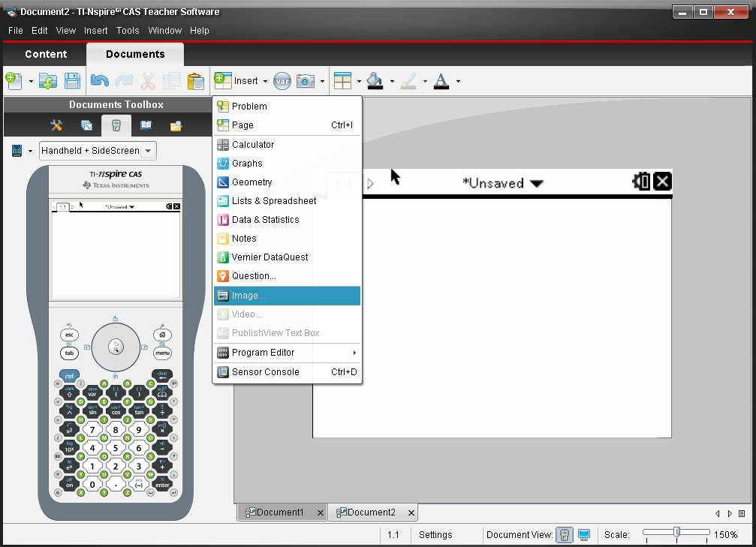Insert Lists & Spreadsheet application
Viewport: 756px width, 547px height.
(x=287, y=201)
